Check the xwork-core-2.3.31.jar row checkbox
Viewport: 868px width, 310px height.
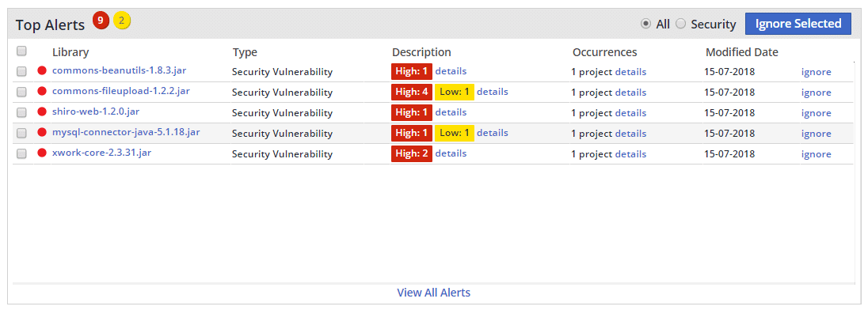pos(21,153)
